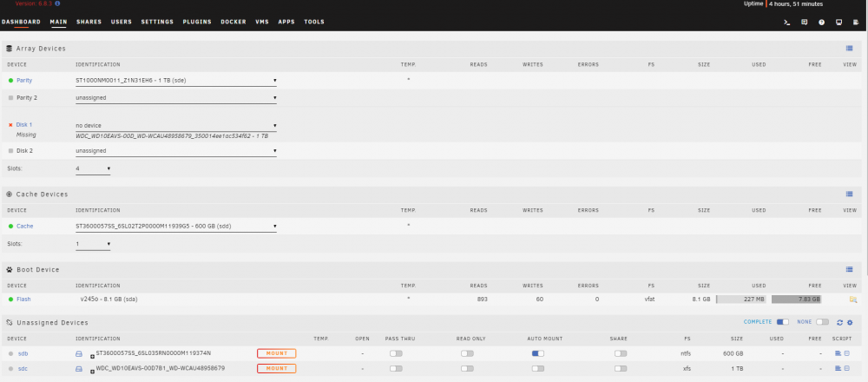Image resolution: width=868 pixels, height=382 pixels.
Task: Open the system info monitor icon
Action: click(x=839, y=23)
